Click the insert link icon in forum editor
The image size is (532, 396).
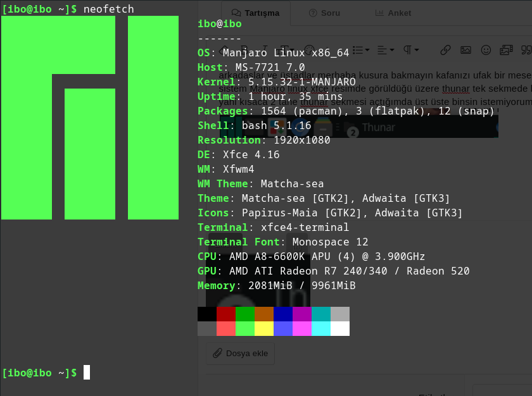point(445,50)
